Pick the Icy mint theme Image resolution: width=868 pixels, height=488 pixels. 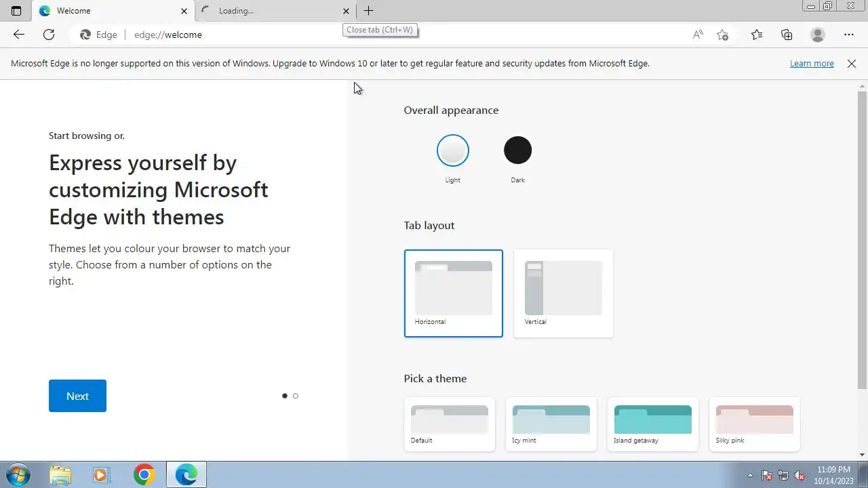tap(551, 424)
